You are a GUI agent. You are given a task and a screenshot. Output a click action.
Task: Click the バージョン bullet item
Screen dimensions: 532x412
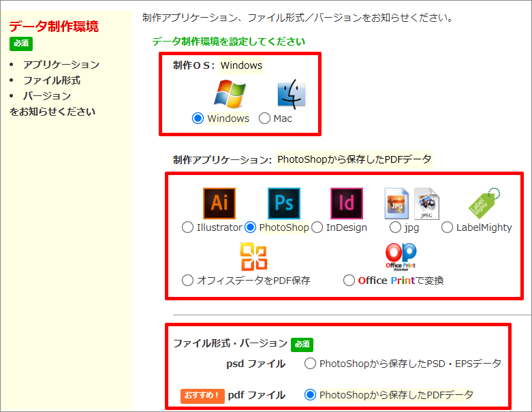tap(47, 96)
